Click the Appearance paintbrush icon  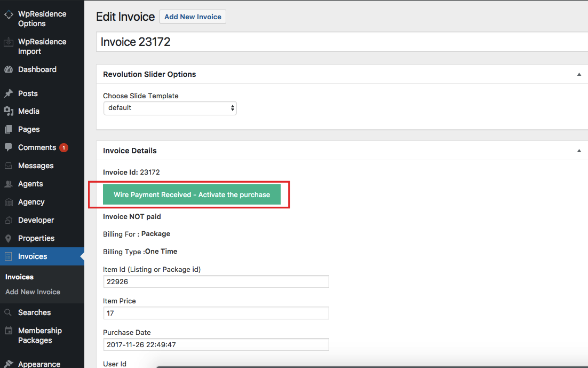[9, 364]
